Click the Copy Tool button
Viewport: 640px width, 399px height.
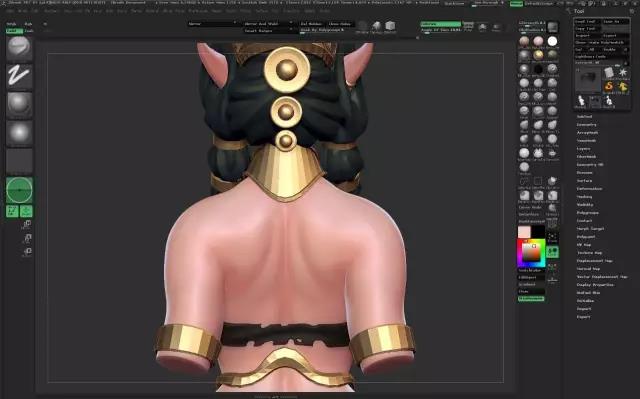[588, 29]
